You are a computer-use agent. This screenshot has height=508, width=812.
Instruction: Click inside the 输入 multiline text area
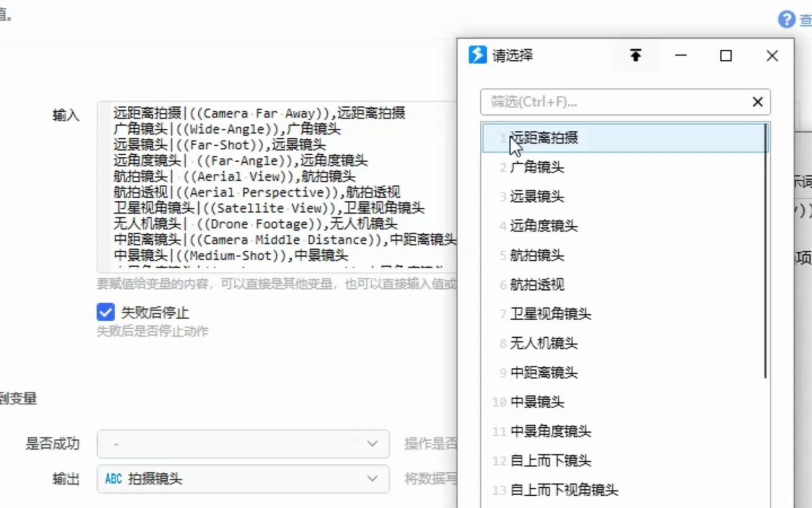pyautogui.click(x=277, y=187)
